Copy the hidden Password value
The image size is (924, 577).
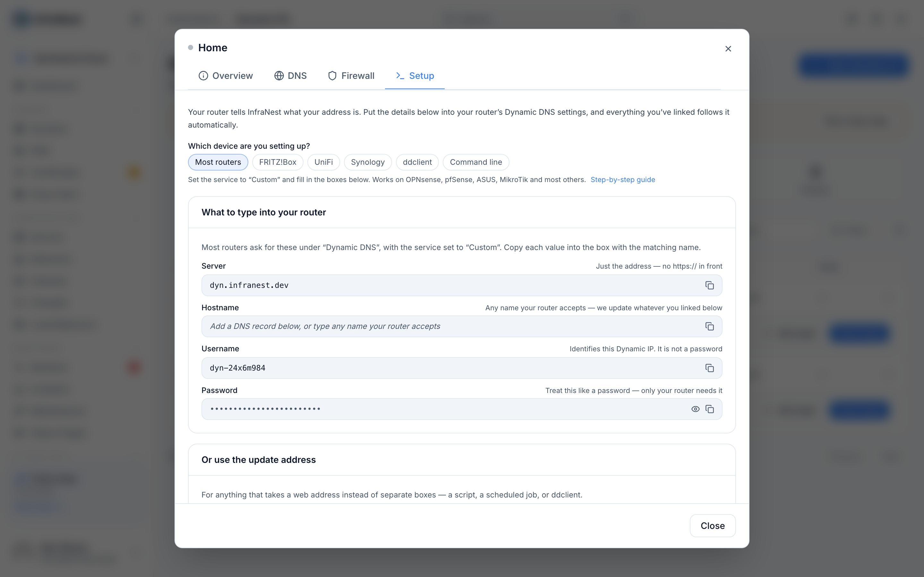[709, 409]
